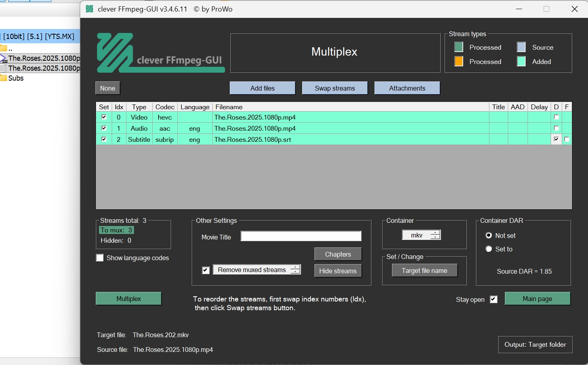Toggle F checkbox for the Subtitle stream
The height and width of the screenshot is (365, 588).
click(567, 139)
